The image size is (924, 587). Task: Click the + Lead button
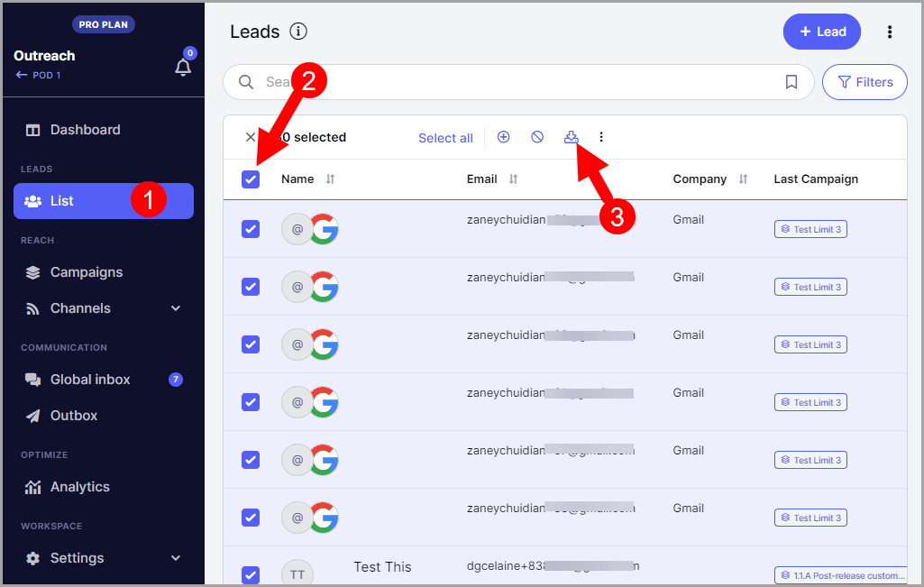pos(821,32)
